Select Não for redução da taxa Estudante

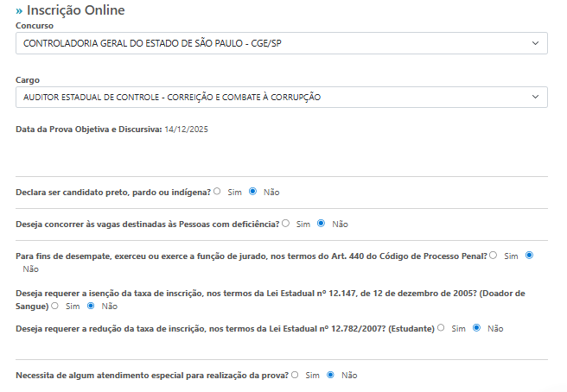(477, 328)
